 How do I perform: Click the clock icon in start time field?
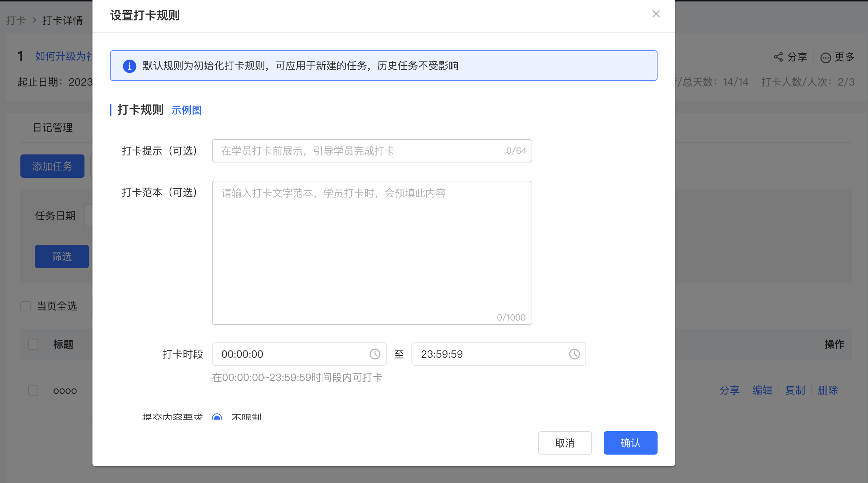point(375,354)
